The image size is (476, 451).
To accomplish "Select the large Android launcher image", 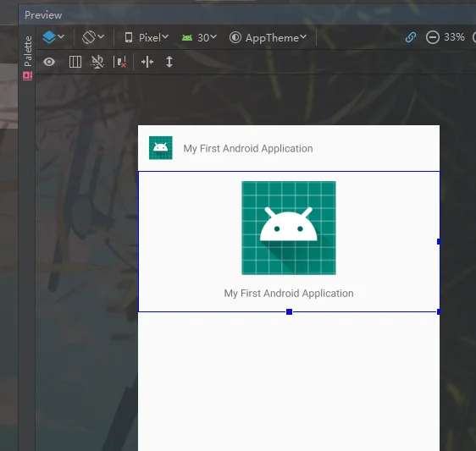I will click(289, 228).
